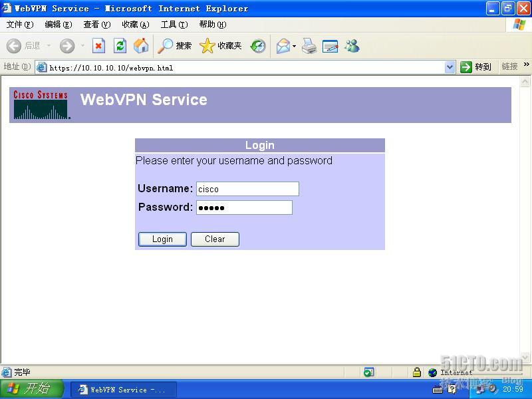Click the WebVPN Service banner heading

[x=144, y=100]
